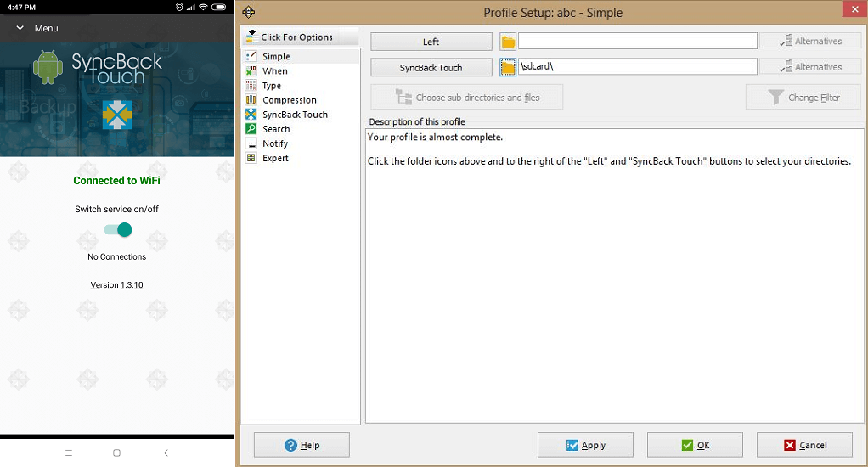Expand the phone app Menu

pos(20,28)
